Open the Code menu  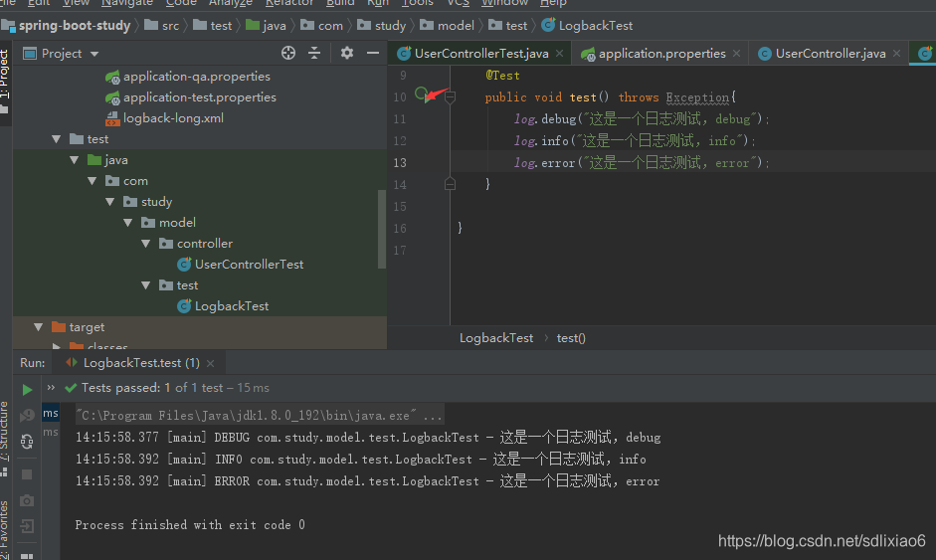[x=181, y=3]
